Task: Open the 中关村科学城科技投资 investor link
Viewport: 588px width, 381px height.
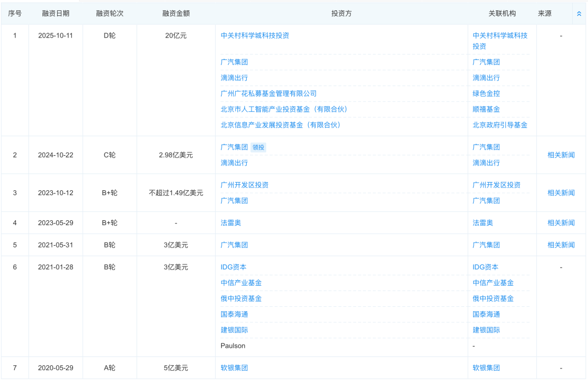Action: point(256,36)
